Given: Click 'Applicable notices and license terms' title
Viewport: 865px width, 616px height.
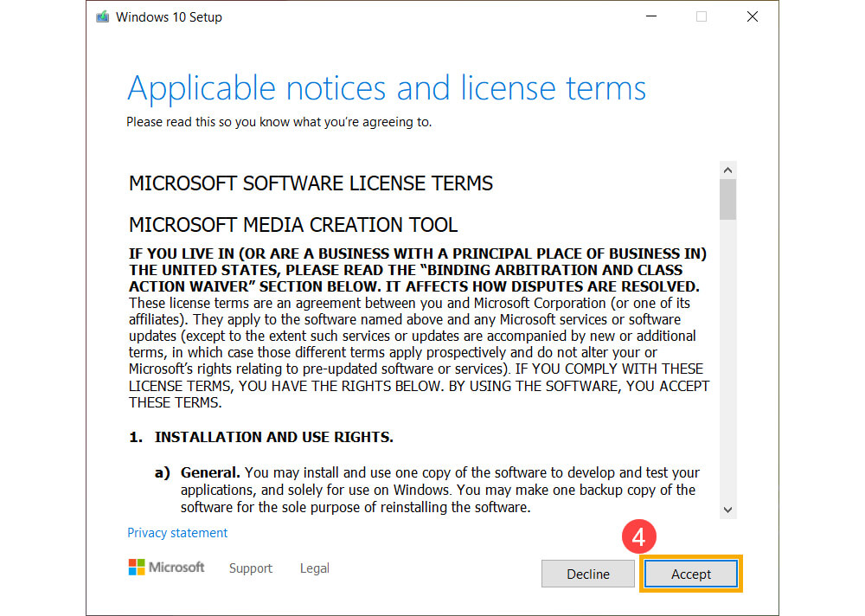Looking at the screenshot, I should pos(386,89).
